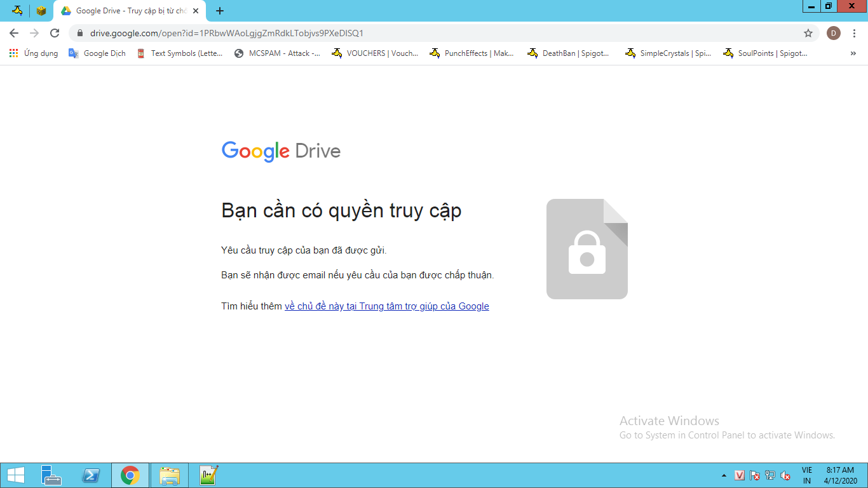The height and width of the screenshot is (488, 868).
Task: Open File Explorer from the taskbar
Action: coord(170,475)
